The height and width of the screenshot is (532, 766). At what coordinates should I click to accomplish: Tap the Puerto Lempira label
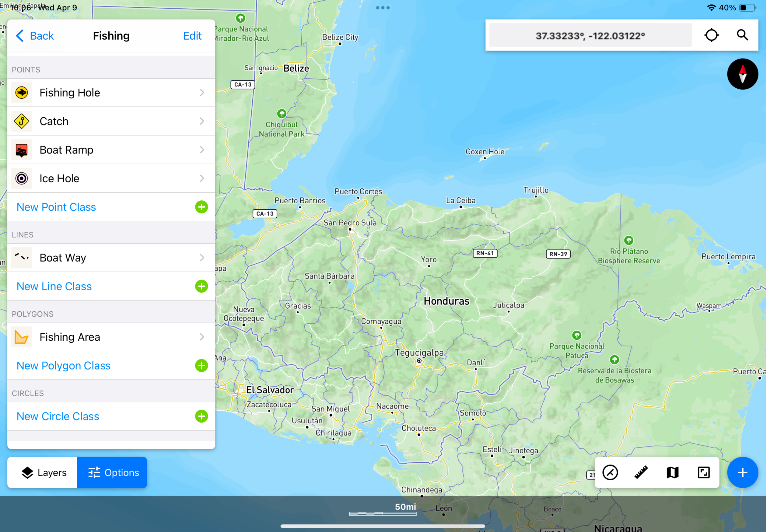(x=728, y=257)
